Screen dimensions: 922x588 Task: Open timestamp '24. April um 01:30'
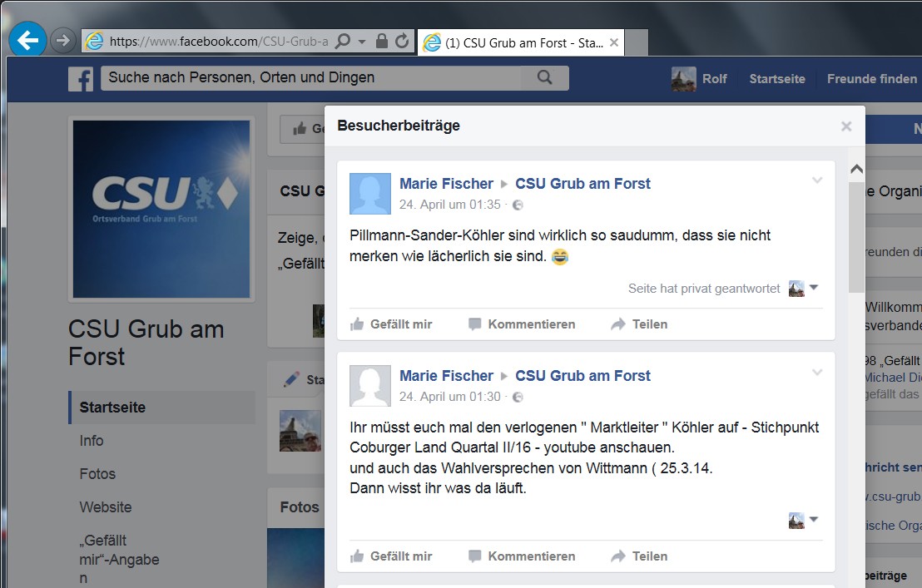point(450,397)
